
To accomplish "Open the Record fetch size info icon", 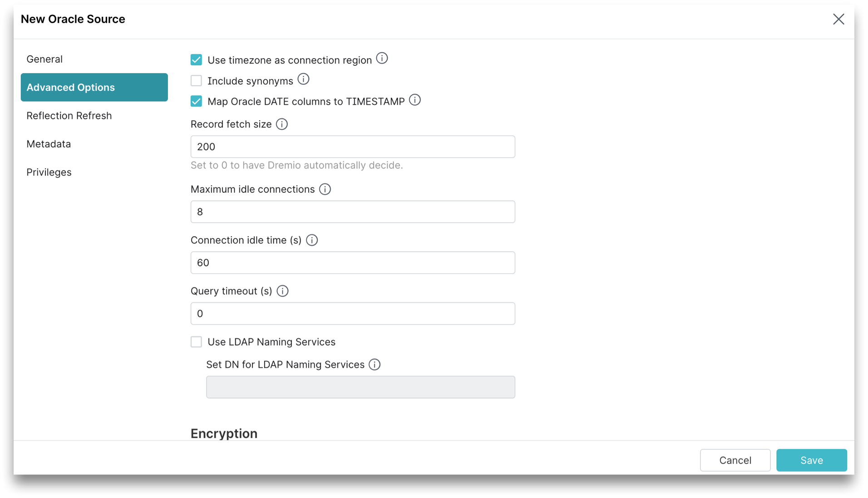I will pos(282,124).
